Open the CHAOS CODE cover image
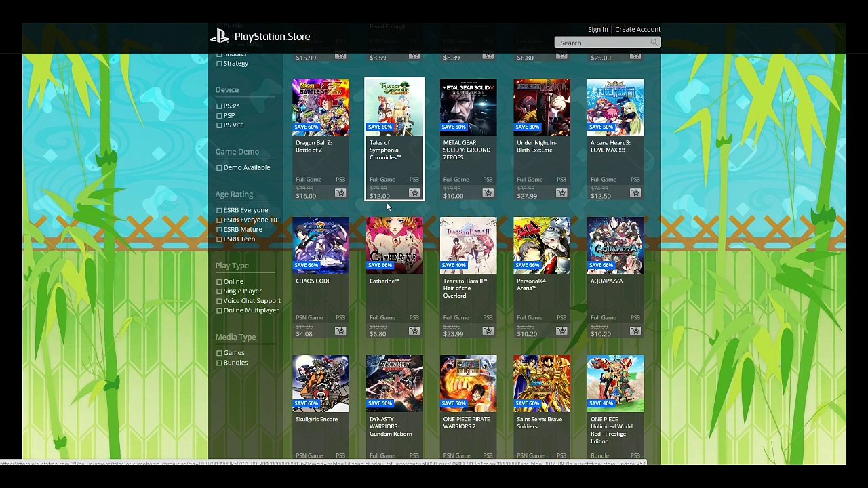This screenshot has height=488, width=868. [321, 245]
